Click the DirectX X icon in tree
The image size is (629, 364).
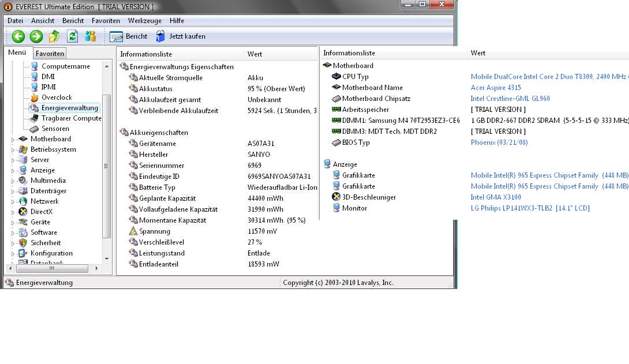(23, 212)
